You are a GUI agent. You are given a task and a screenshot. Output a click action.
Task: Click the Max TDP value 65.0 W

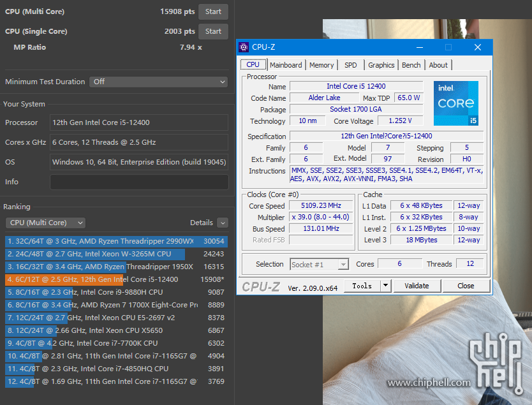click(x=409, y=98)
